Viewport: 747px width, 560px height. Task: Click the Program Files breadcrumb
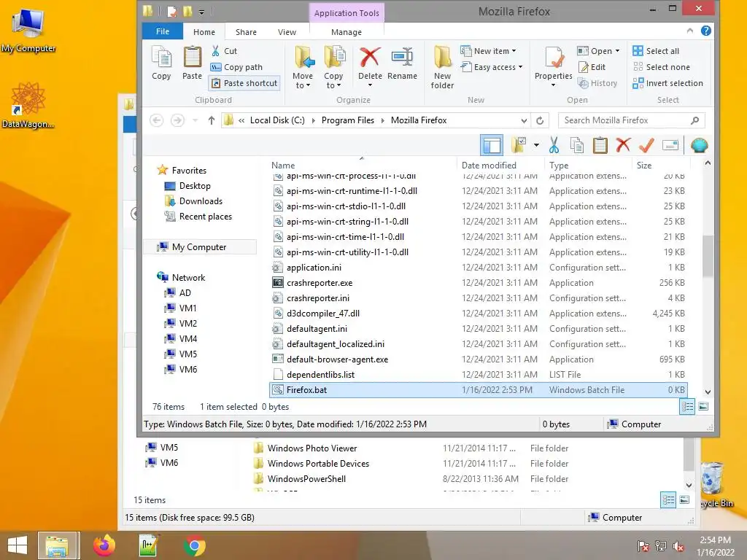[x=348, y=120]
